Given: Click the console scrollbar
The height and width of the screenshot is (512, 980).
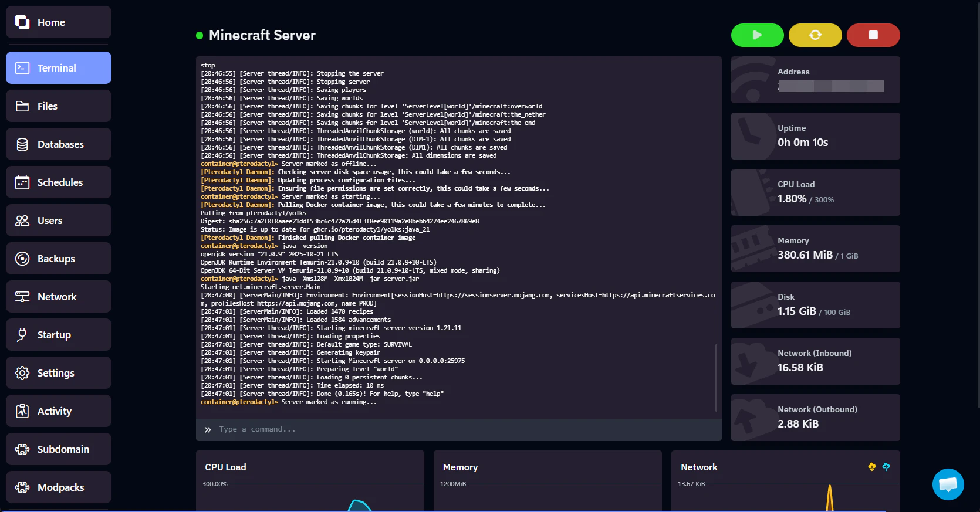Looking at the screenshot, I should tap(717, 377).
